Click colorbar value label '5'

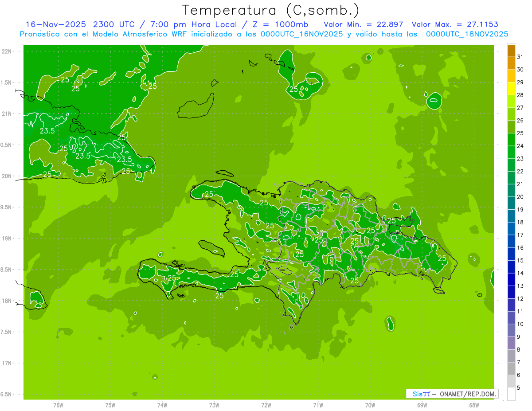coord(519,388)
